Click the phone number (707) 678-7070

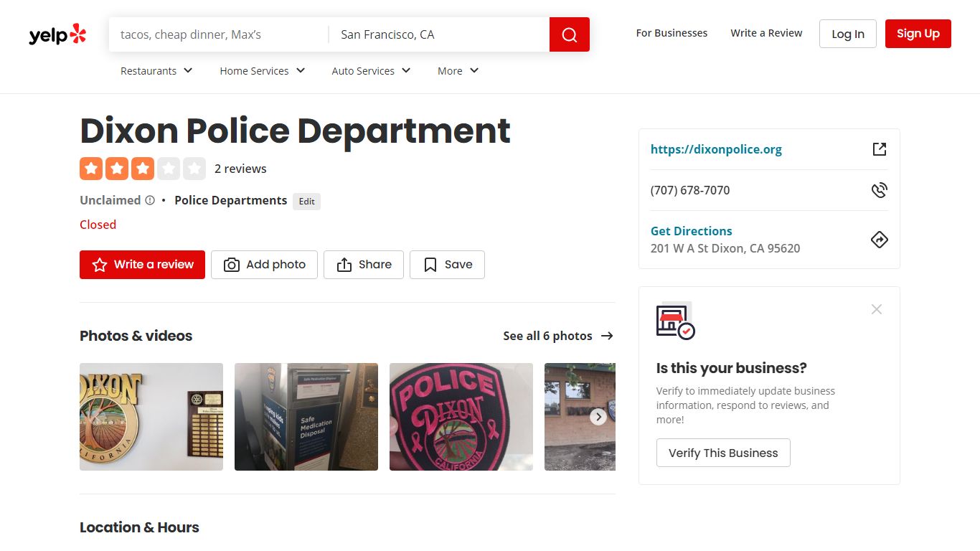pos(690,190)
